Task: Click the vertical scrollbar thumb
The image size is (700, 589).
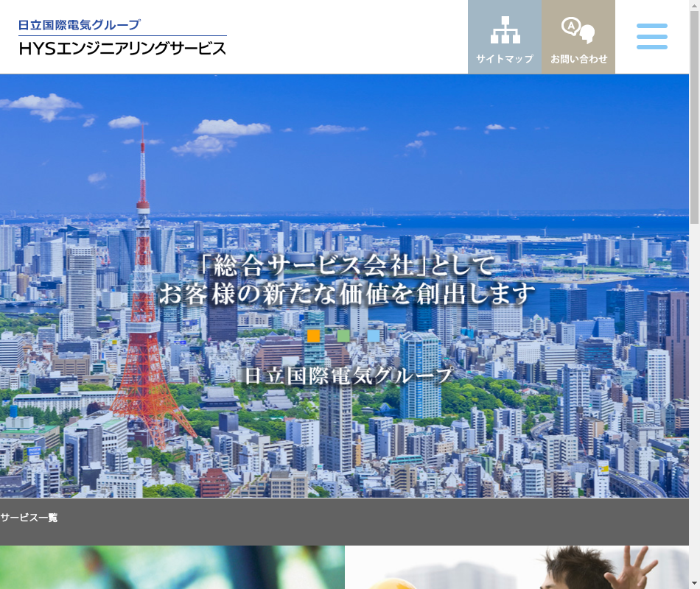Action: click(x=694, y=118)
